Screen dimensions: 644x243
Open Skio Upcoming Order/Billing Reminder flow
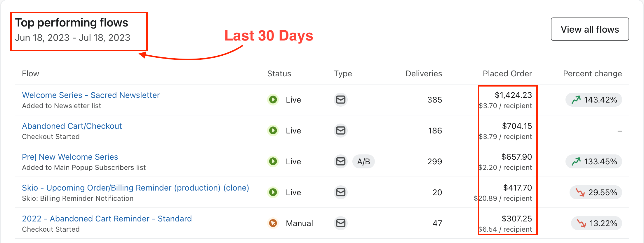pyautogui.click(x=135, y=188)
